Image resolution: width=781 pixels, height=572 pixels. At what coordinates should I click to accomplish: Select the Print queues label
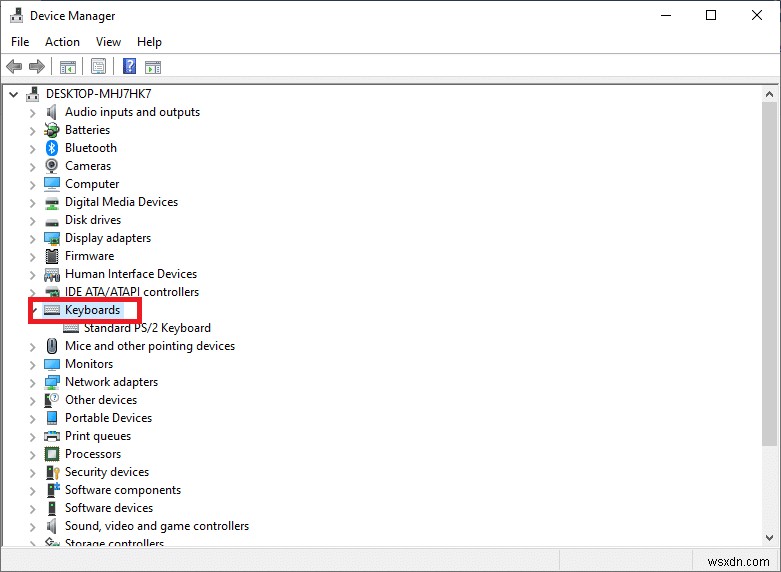click(x=98, y=436)
